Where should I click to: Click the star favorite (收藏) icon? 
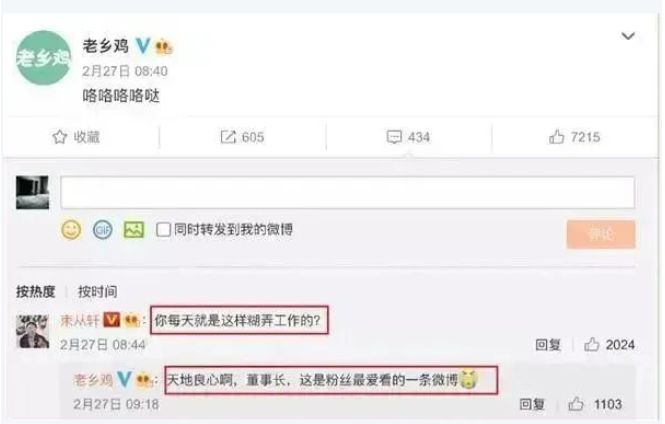click(59, 137)
